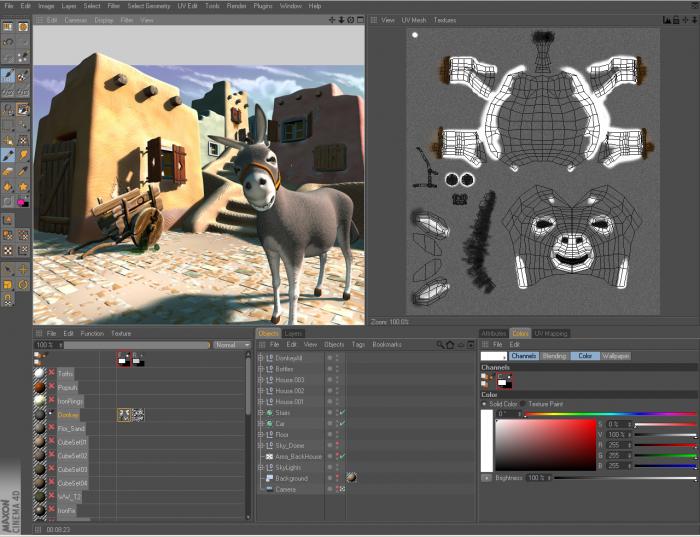Click the Blending button in the Color panel

coord(554,356)
